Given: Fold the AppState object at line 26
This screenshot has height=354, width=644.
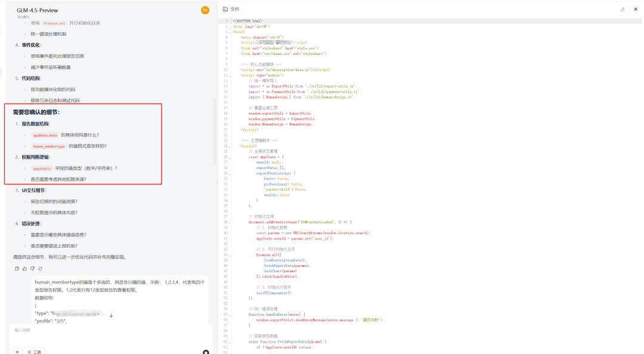Looking at the screenshot, I should pyautogui.click(x=230, y=156).
